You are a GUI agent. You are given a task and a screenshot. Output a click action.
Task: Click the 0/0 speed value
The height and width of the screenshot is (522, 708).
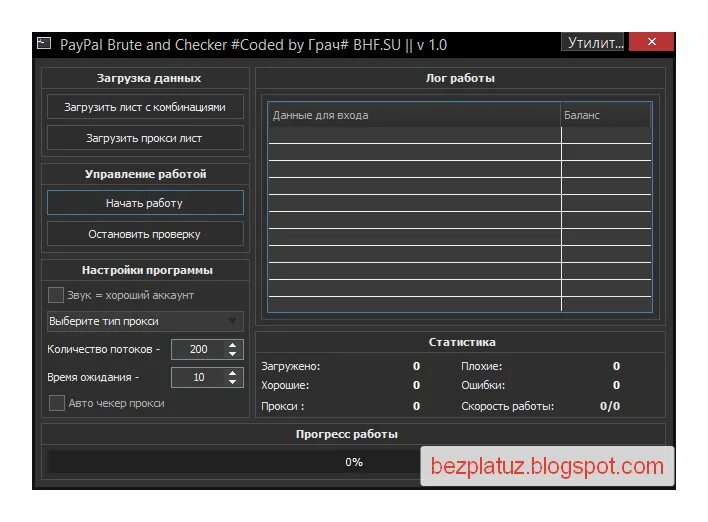click(x=610, y=406)
